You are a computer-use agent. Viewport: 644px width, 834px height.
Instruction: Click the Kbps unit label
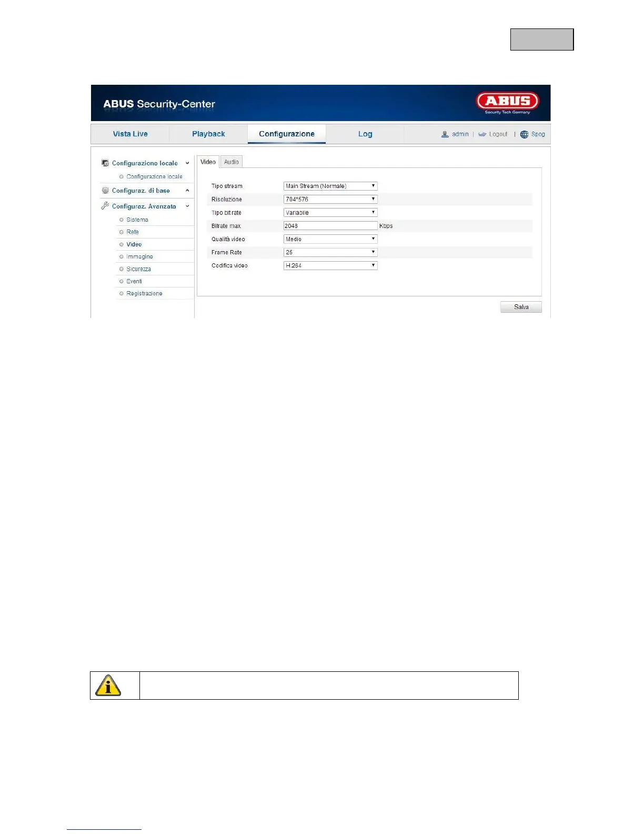click(x=386, y=226)
